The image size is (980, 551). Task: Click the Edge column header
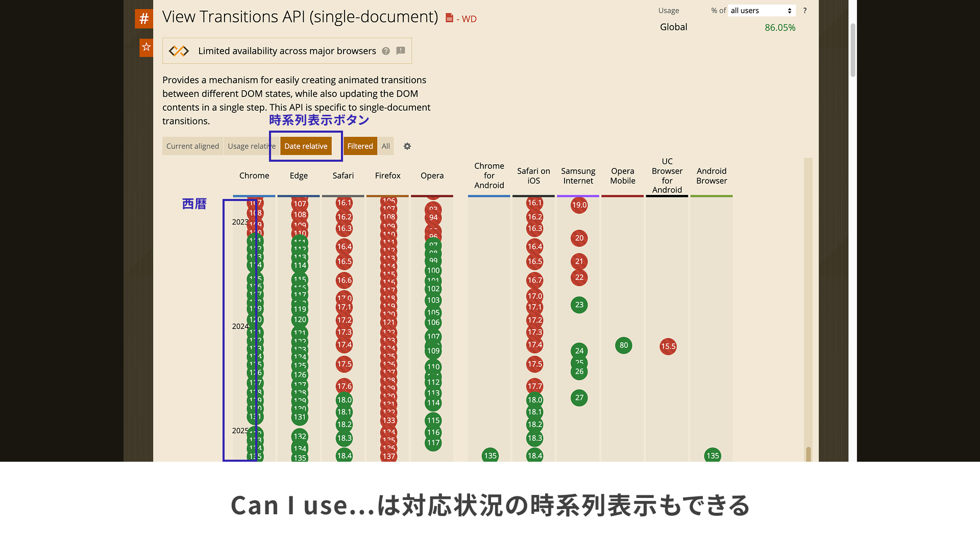tap(299, 176)
